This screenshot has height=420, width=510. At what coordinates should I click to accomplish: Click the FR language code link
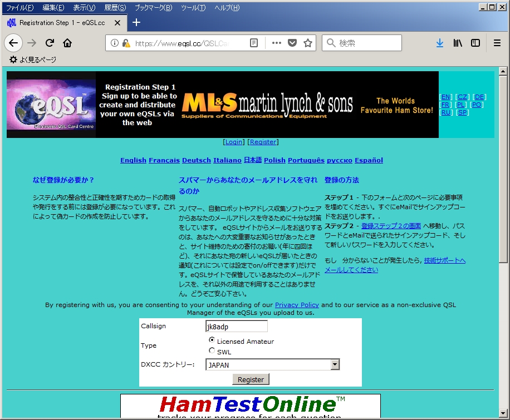(x=445, y=105)
